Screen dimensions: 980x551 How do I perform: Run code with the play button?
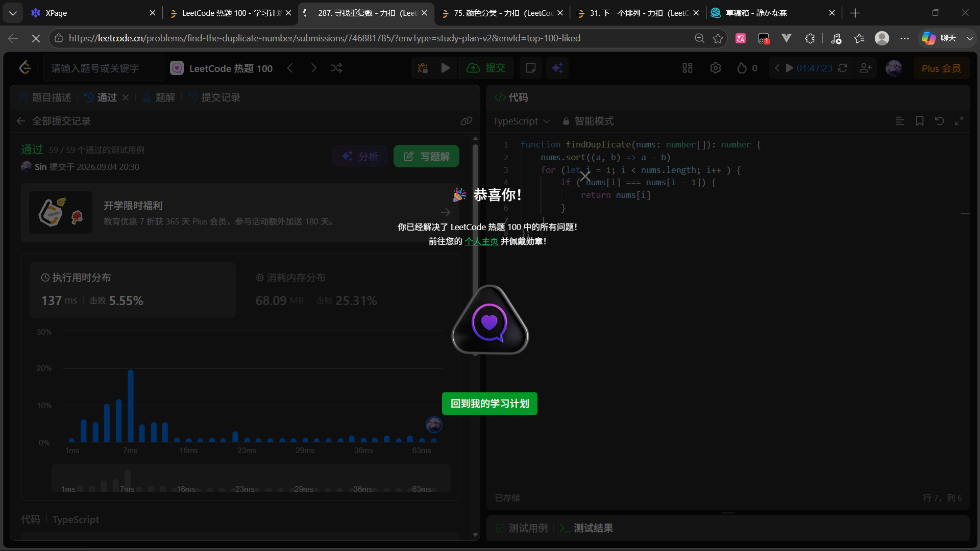click(x=446, y=68)
